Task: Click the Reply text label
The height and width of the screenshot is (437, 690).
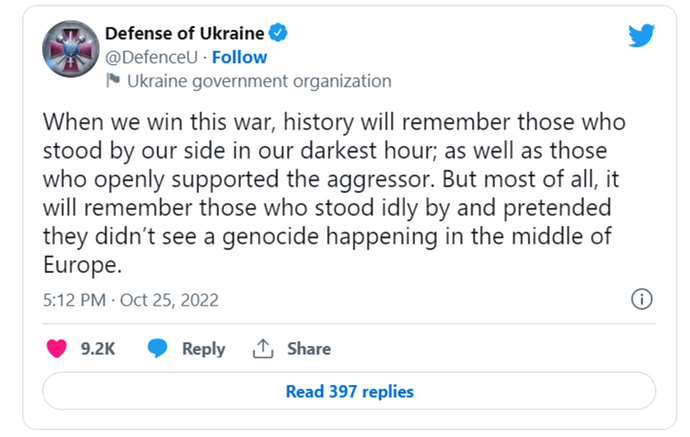Action: [204, 349]
